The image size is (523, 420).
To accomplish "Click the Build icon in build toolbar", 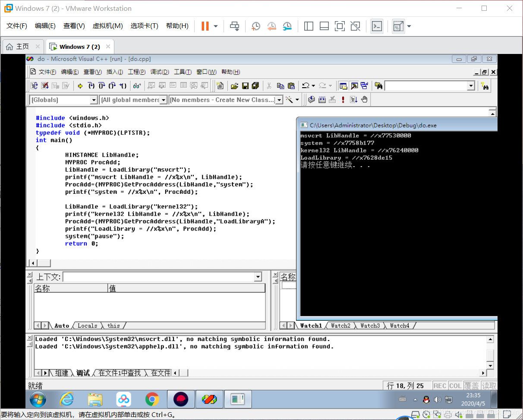I will coord(322,100).
